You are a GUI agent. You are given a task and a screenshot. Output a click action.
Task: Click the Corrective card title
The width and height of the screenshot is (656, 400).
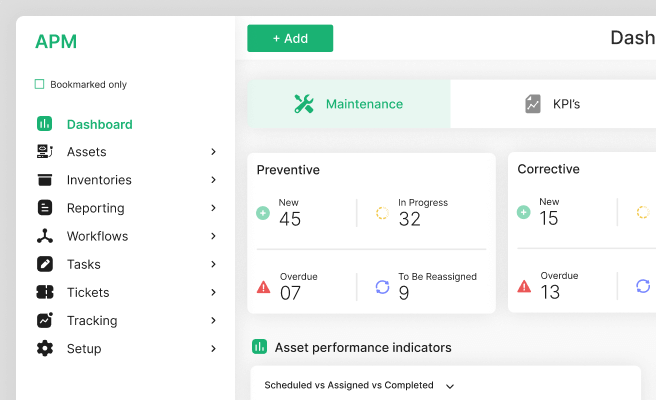(548, 169)
